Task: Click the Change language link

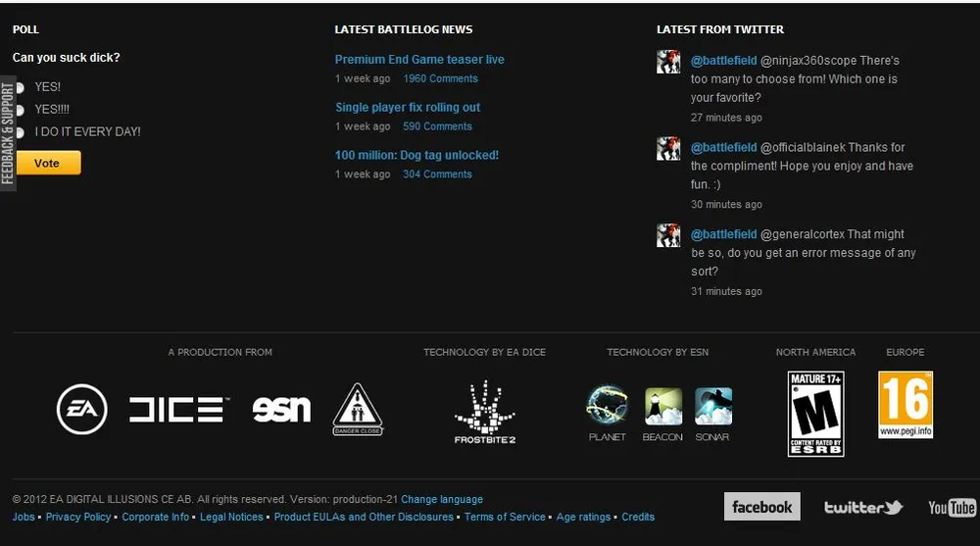Action: [442, 499]
